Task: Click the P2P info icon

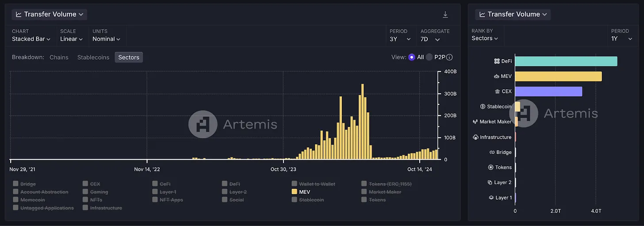Action: (449, 57)
